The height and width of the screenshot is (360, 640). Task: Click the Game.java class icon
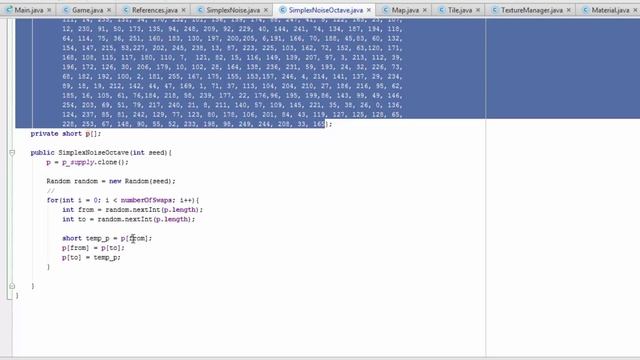tap(66, 10)
